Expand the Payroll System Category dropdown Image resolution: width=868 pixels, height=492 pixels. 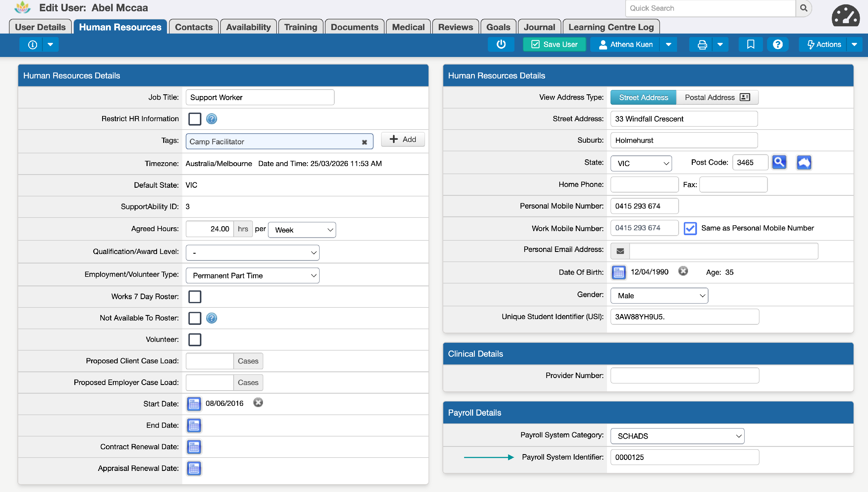click(677, 436)
